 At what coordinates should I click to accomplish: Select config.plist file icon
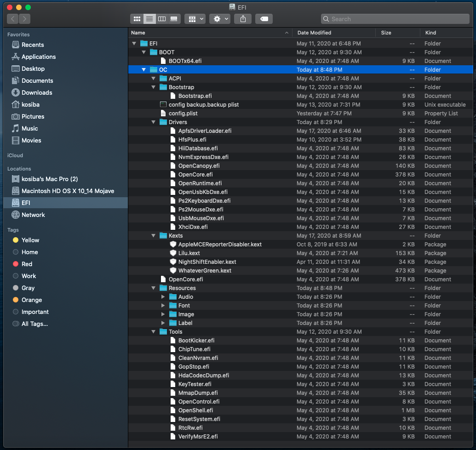tap(163, 114)
